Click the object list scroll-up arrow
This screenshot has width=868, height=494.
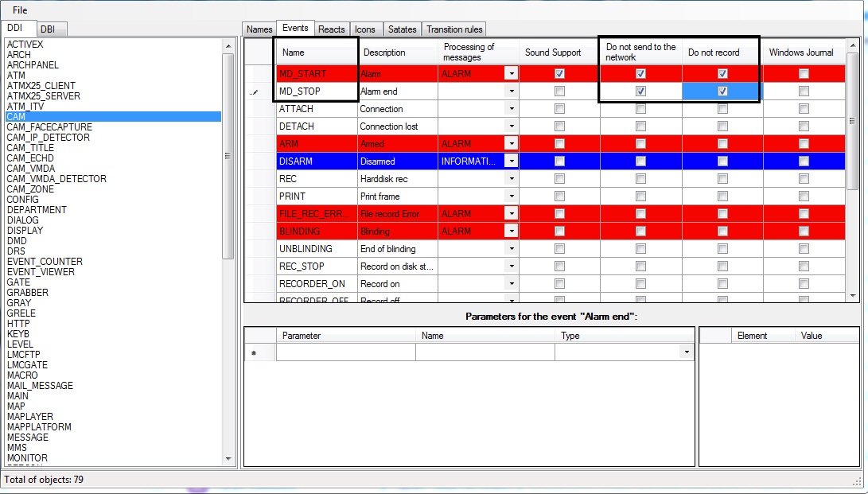pyautogui.click(x=229, y=45)
